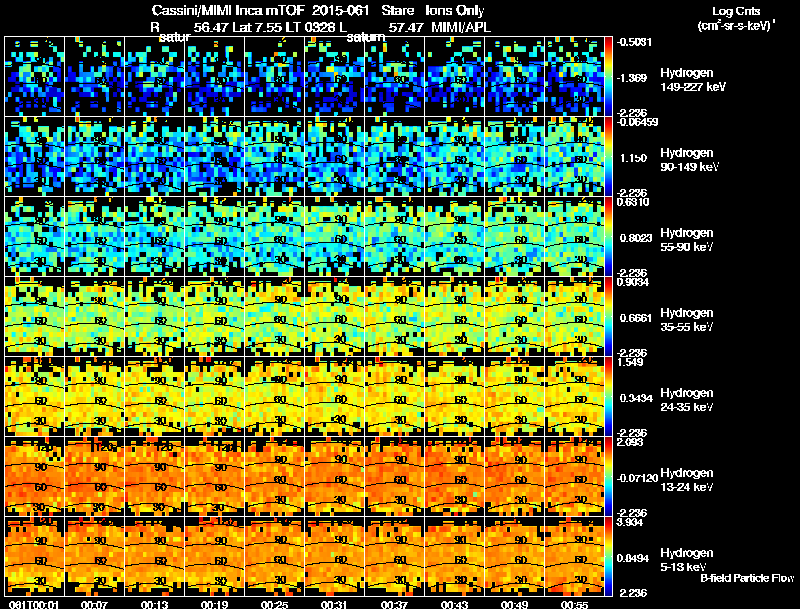Image resolution: width=800 pixels, height=609 pixels.
Task: Select the 90-149 keV panel at 00:55
Action: tap(574, 157)
